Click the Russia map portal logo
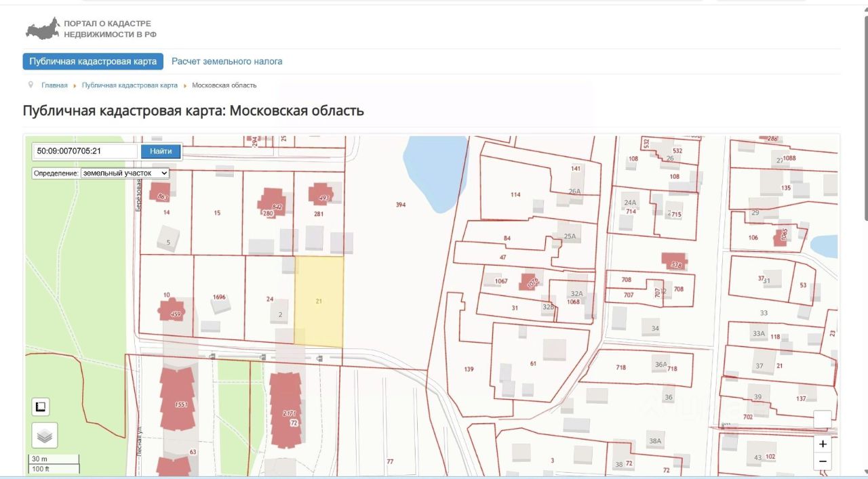Viewport: 868px width, 479px height. tap(43, 28)
